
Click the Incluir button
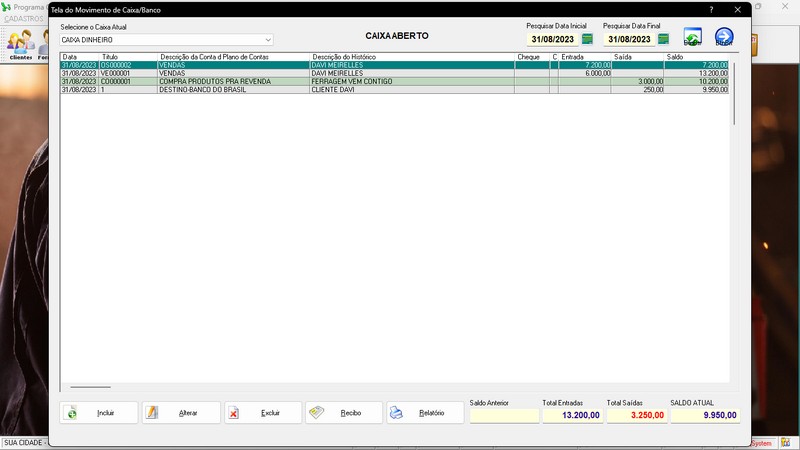[x=98, y=413]
